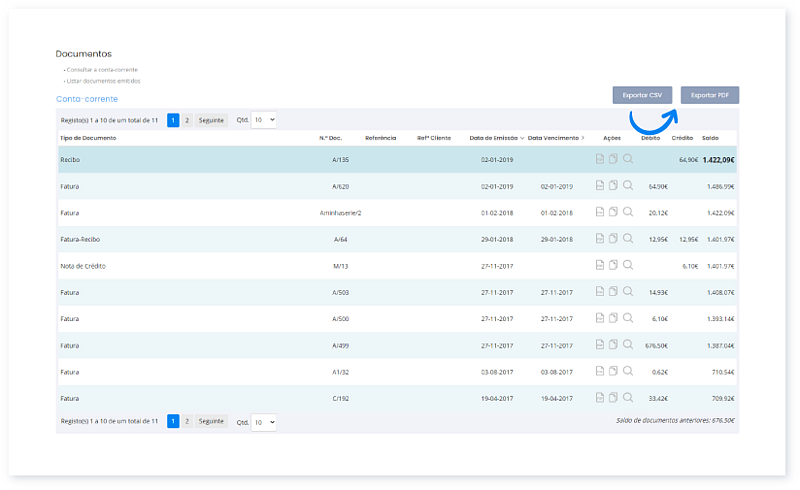Screen dimensions: 800x490
Task: Click the copy icon for Fatura A/503
Action: pos(613,292)
